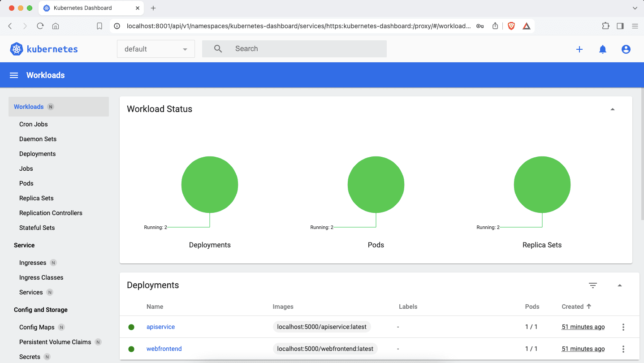Viewport: 644px width, 363px height.
Task: Click the apiservice image chip
Action: [x=322, y=327]
